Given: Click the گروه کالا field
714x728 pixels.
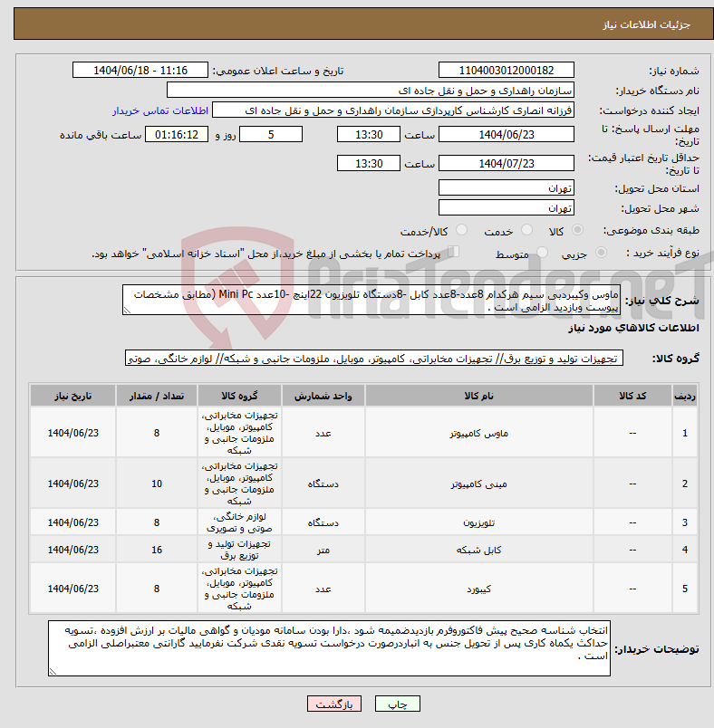Looking at the screenshot, I should pyautogui.click(x=374, y=359).
